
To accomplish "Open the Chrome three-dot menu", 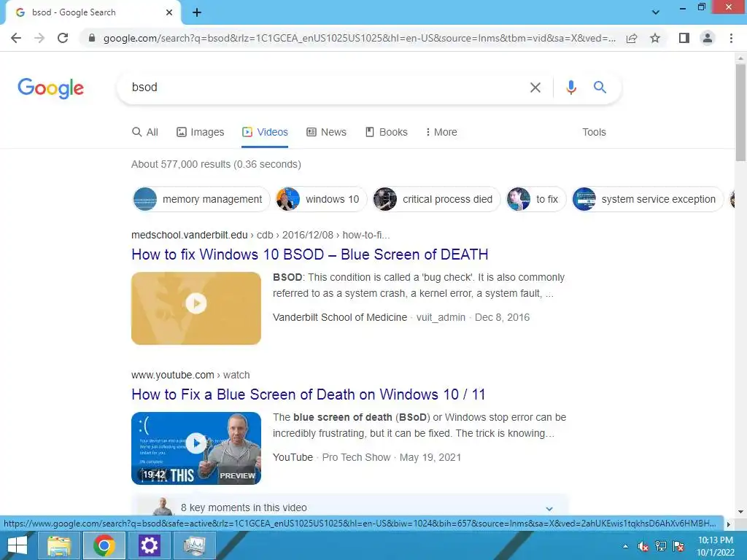I will point(731,38).
